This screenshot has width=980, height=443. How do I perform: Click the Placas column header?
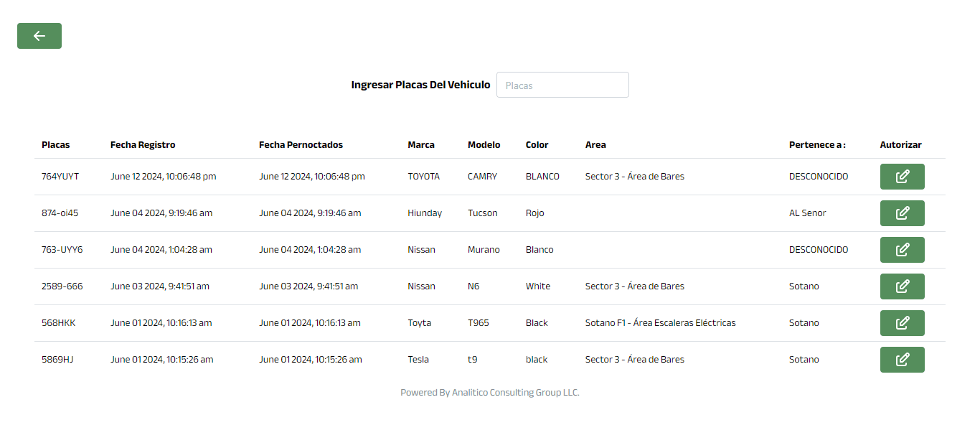pyautogui.click(x=56, y=145)
